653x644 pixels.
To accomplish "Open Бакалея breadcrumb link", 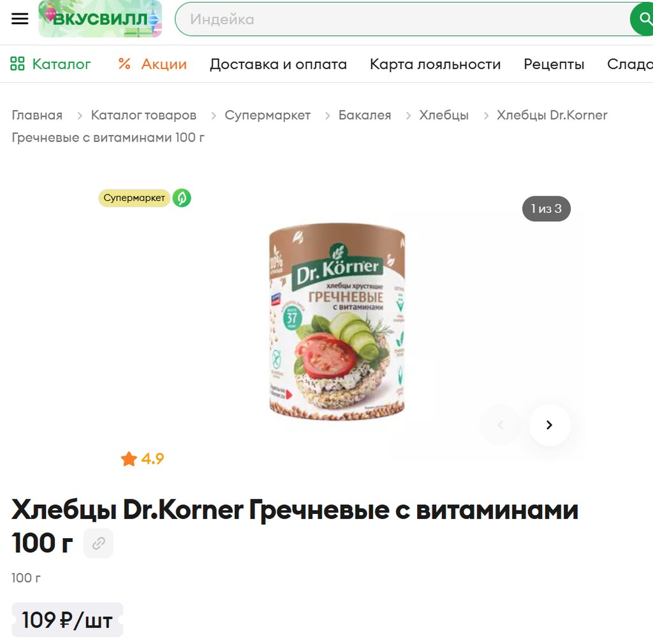I will click(x=365, y=115).
